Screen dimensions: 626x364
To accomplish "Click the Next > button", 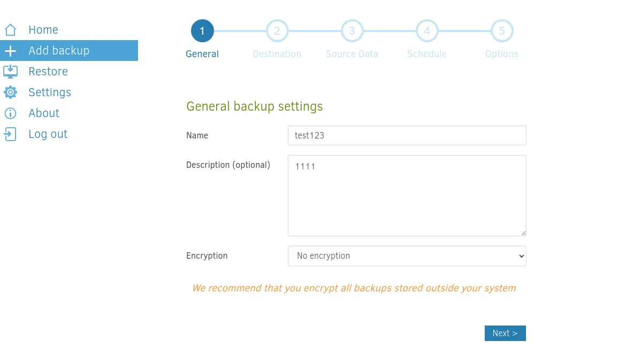I will pos(505,334).
